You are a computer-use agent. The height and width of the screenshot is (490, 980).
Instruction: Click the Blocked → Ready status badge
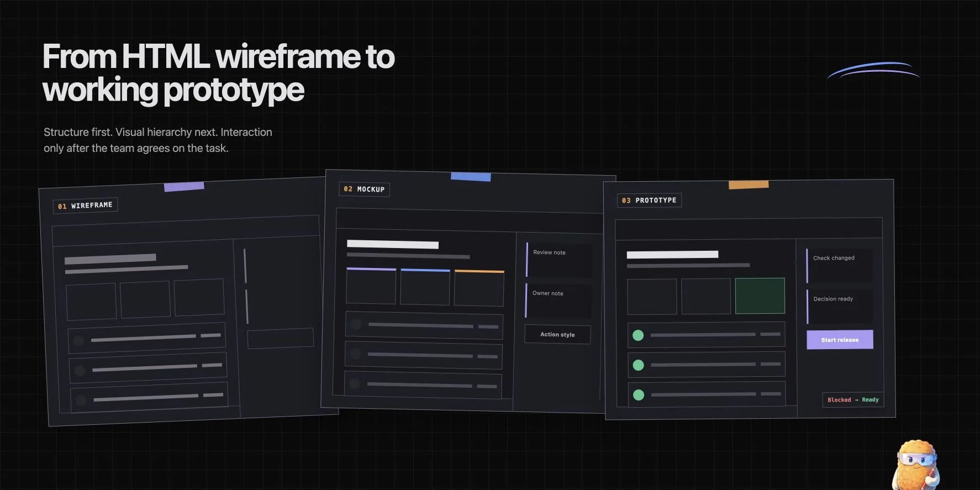point(853,399)
